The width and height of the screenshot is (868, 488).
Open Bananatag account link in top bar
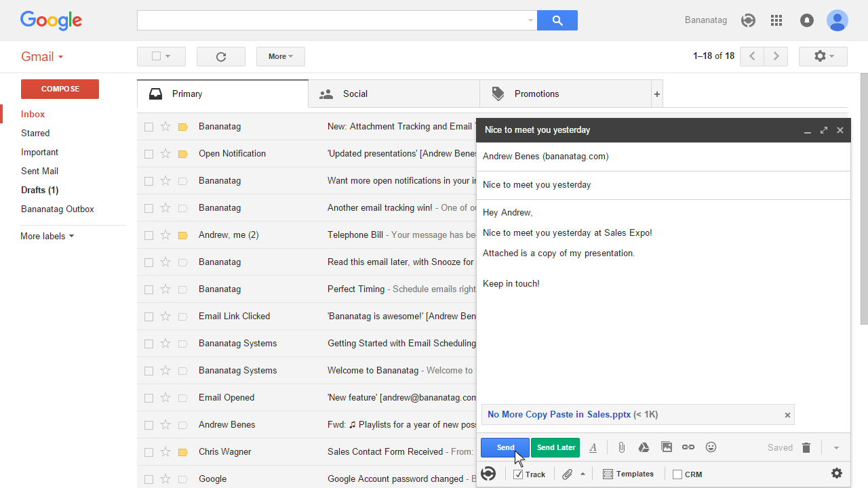(x=706, y=20)
